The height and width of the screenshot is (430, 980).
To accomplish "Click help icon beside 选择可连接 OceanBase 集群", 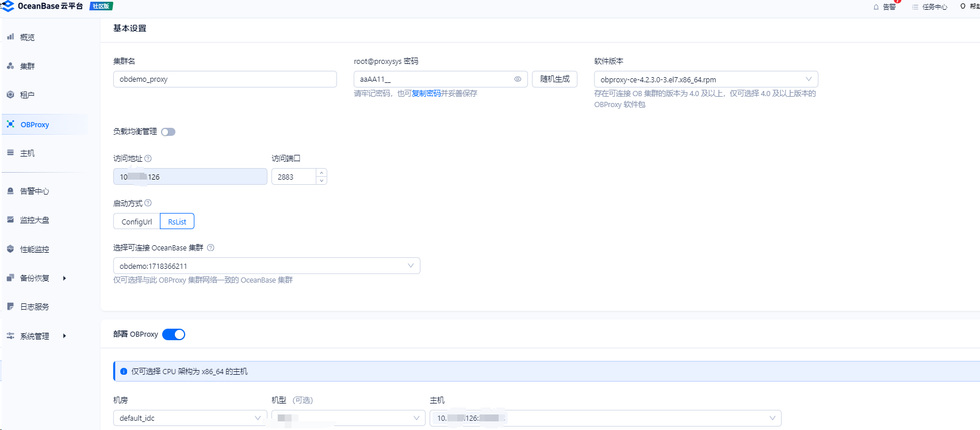I will 210,248.
